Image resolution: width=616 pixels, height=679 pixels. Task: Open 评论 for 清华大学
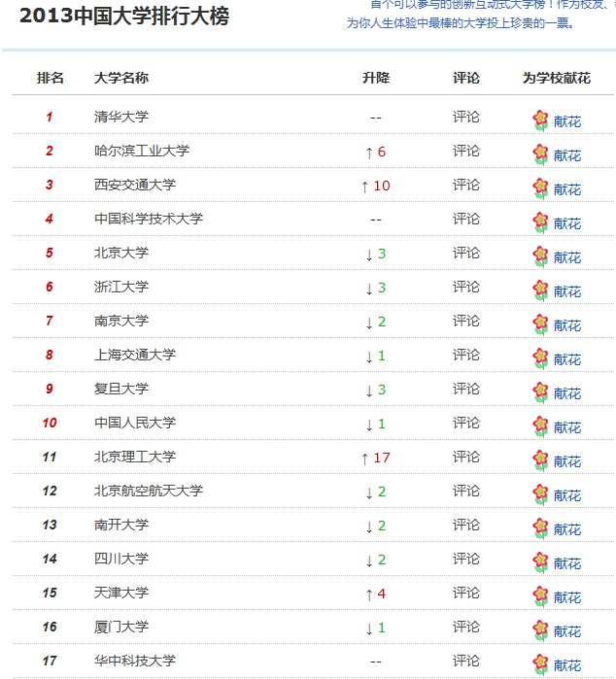coord(466,117)
